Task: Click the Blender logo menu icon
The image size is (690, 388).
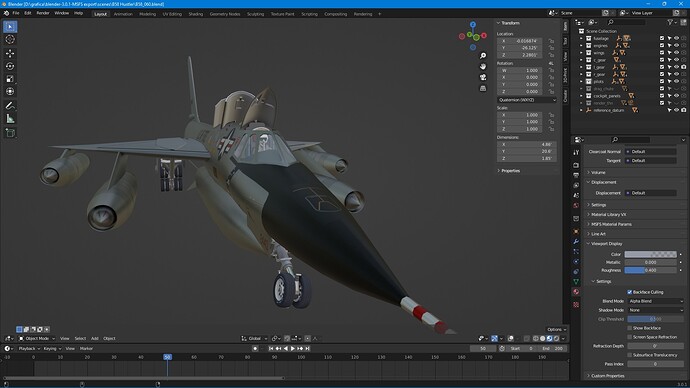Action: [x=6, y=13]
